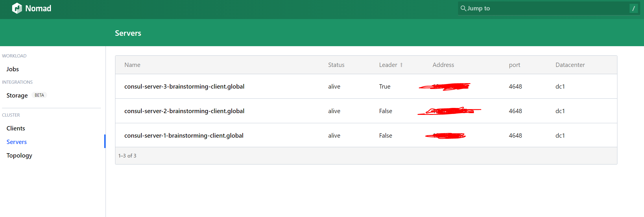Sort by the Status column header
This screenshot has height=217, width=644.
(x=336, y=65)
